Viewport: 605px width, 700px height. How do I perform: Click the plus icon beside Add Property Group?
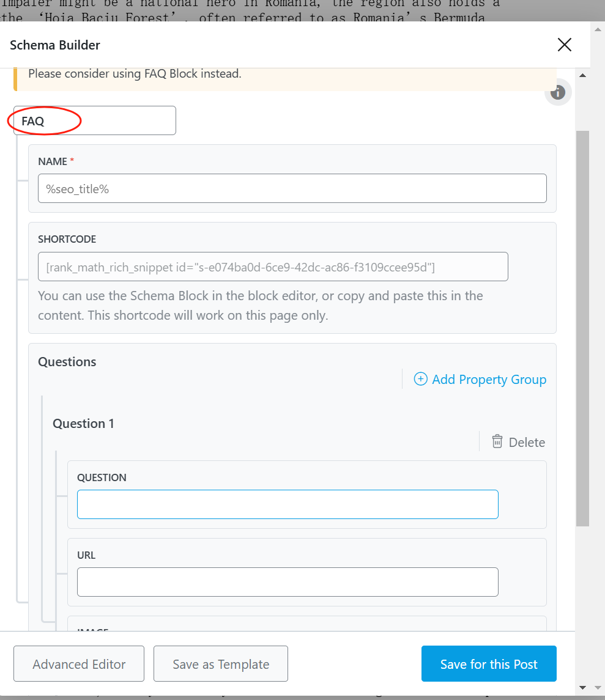point(420,379)
